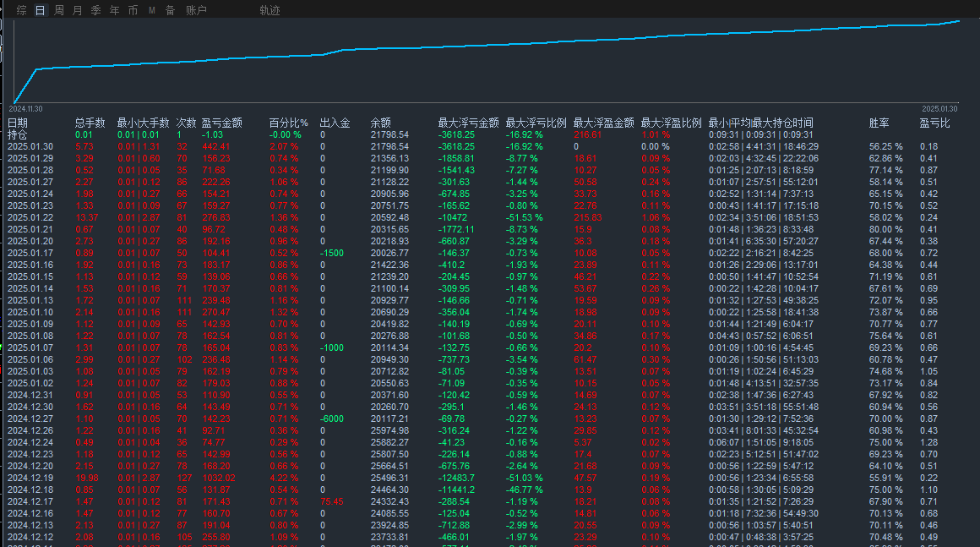This screenshot has height=547, width=980.
Task: Select the 2024.12.19 date row
Action: (x=30, y=478)
